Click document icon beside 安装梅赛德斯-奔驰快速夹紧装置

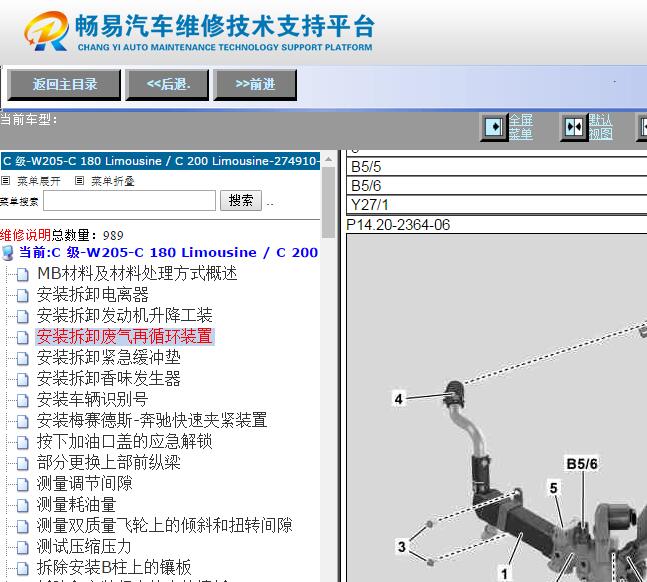coord(23,421)
